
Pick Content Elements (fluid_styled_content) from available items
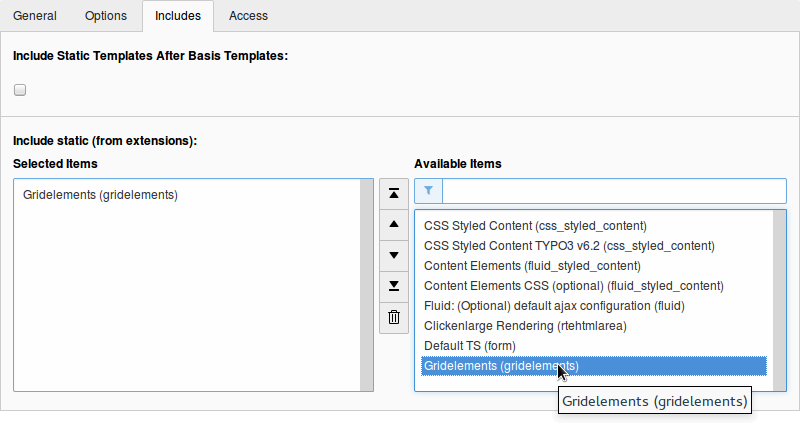click(x=532, y=266)
